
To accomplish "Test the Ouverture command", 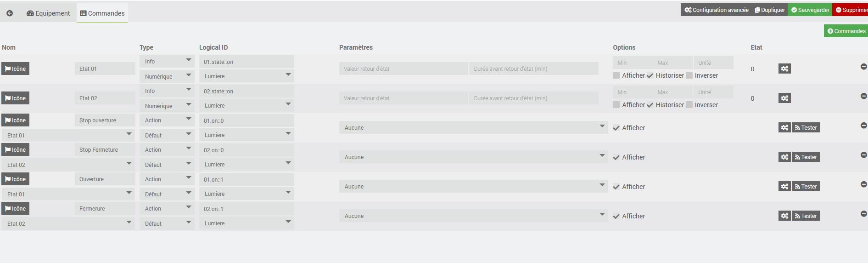I will click(806, 187).
